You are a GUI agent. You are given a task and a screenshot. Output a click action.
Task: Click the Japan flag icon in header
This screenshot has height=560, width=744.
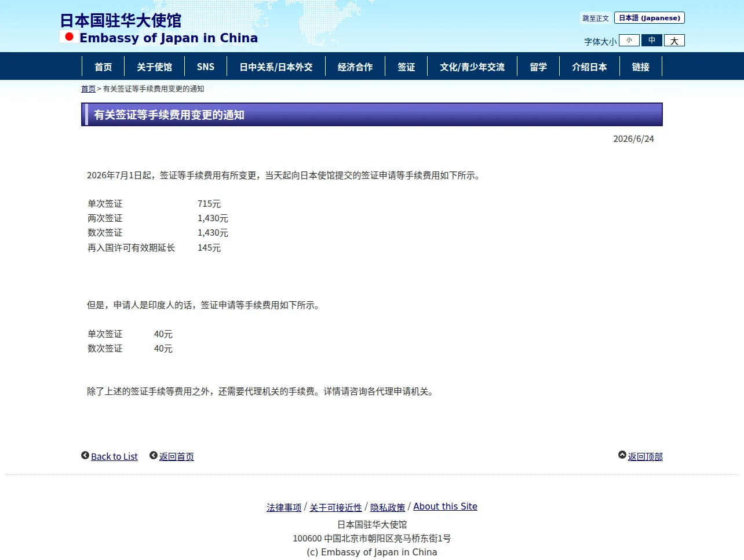pos(69,36)
